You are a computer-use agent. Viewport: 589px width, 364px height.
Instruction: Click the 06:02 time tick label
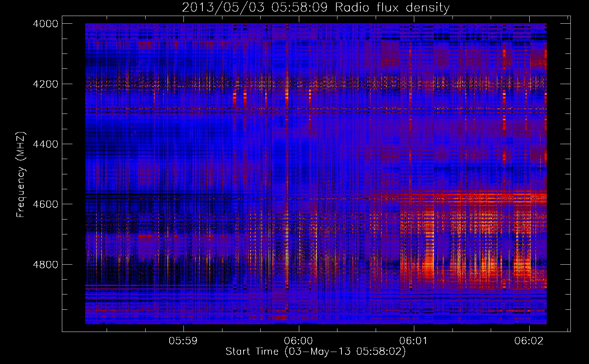(x=529, y=341)
